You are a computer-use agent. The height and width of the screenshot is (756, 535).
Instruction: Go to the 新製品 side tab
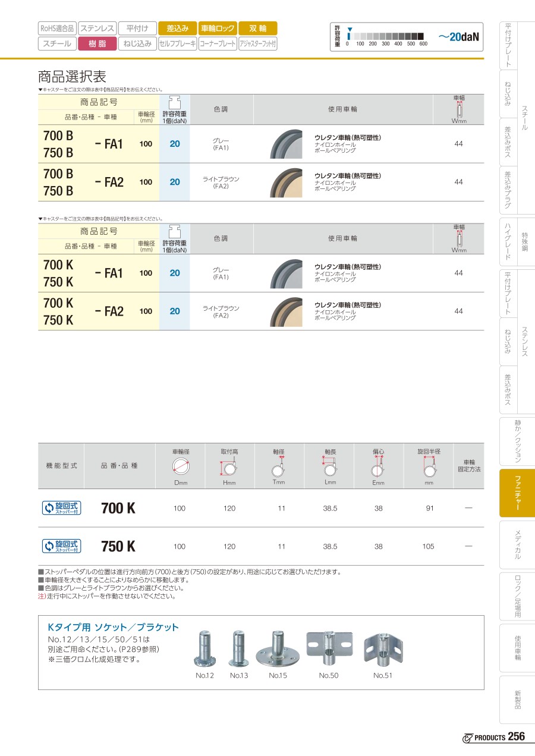pyautogui.click(x=517, y=700)
